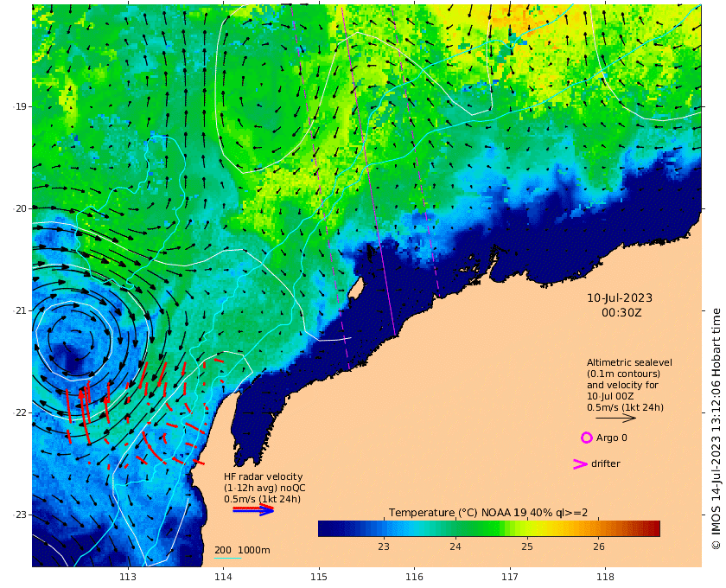The width and height of the screenshot is (726, 588).
Task: Click the red-blue HF radar velocity arrow
Action: tap(253, 510)
